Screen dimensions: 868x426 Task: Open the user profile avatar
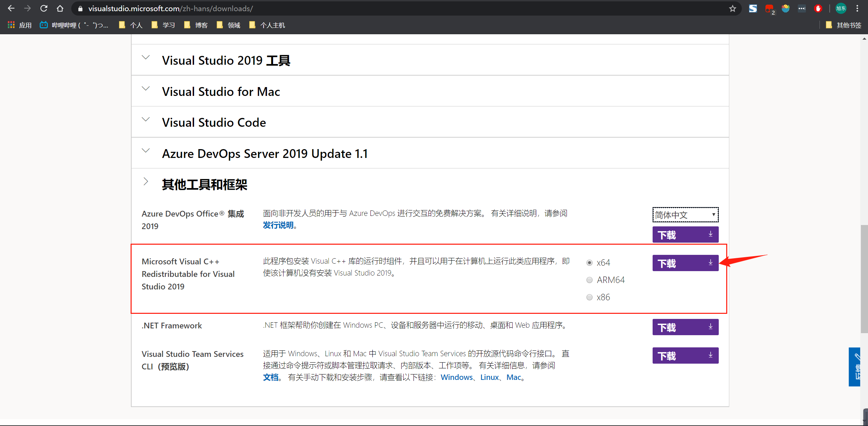point(841,8)
